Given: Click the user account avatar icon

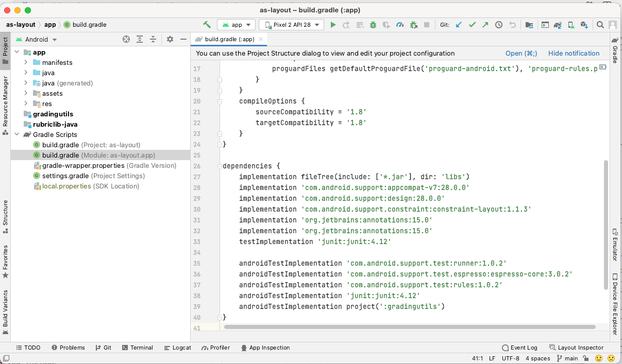Looking at the screenshot, I should (612, 25).
